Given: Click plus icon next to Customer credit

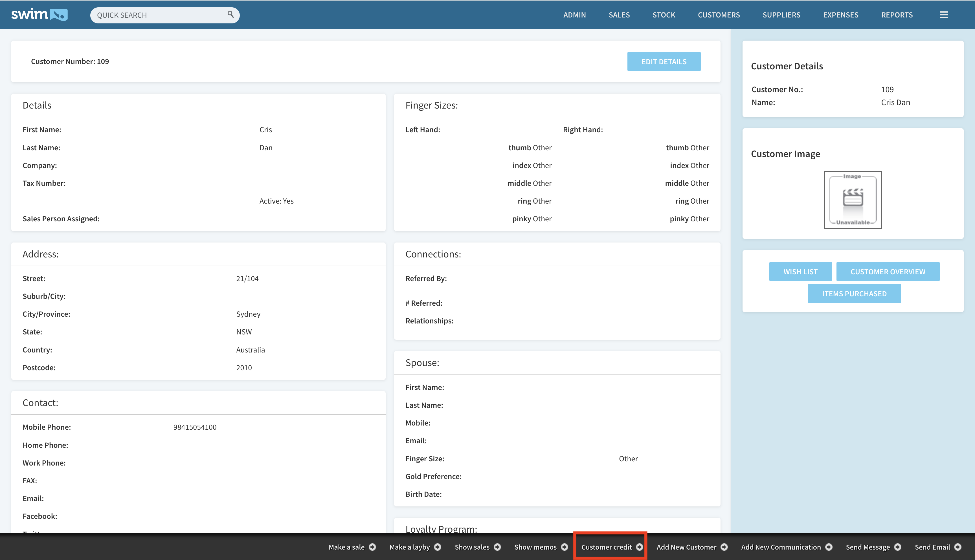Looking at the screenshot, I should 639,547.
